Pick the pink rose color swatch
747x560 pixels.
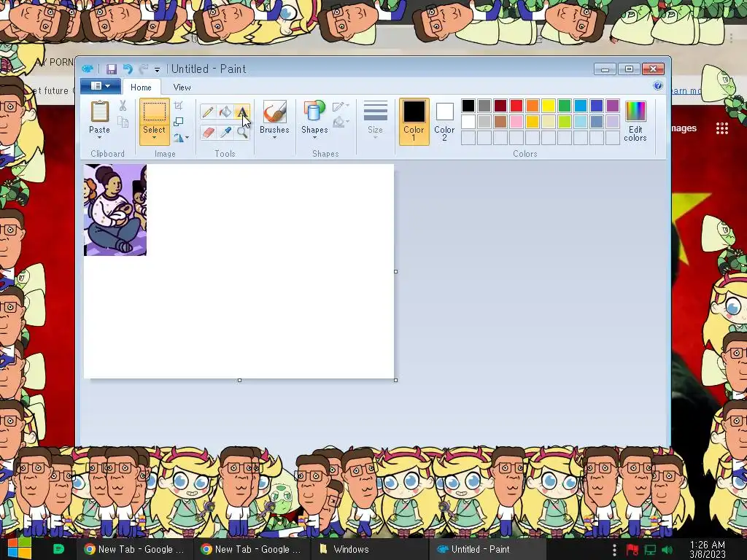click(x=516, y=122)
